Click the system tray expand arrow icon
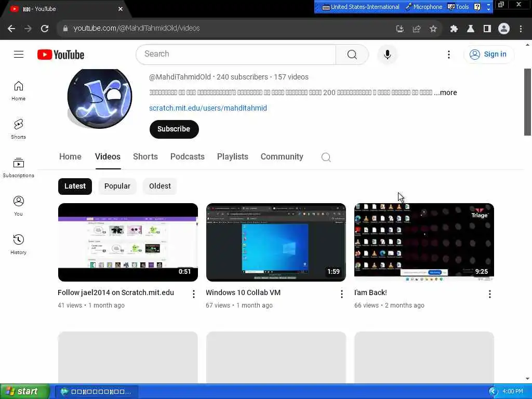 [494, 392]
